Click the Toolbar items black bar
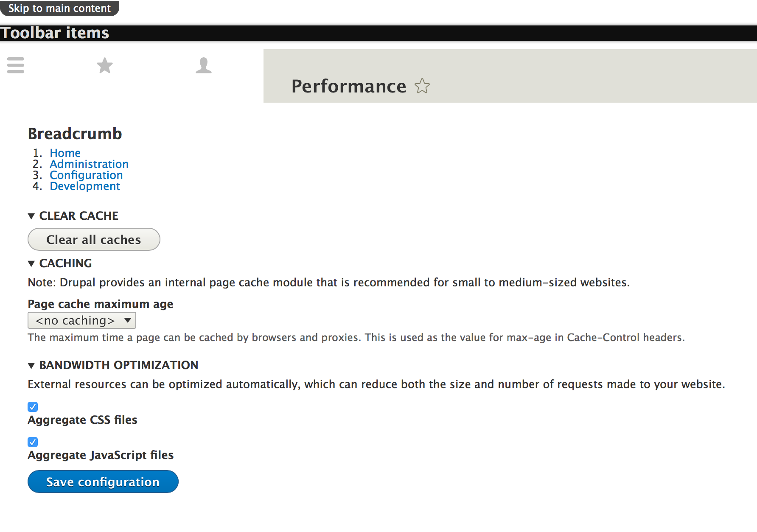 (378, 33)
